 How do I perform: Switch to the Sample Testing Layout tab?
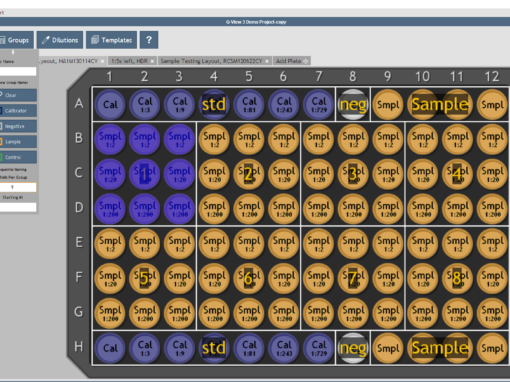tap(211, 61)
